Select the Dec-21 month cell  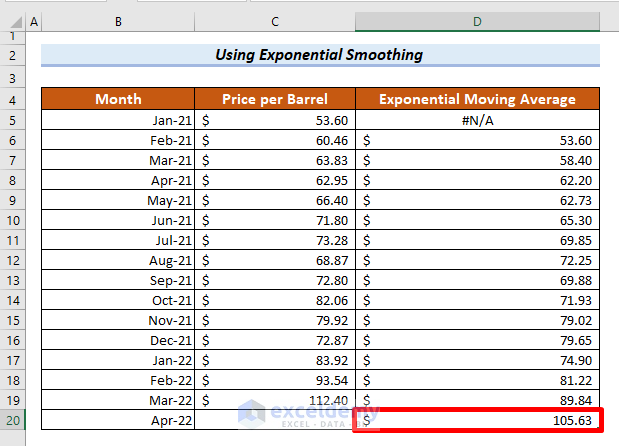coord(118,340)
